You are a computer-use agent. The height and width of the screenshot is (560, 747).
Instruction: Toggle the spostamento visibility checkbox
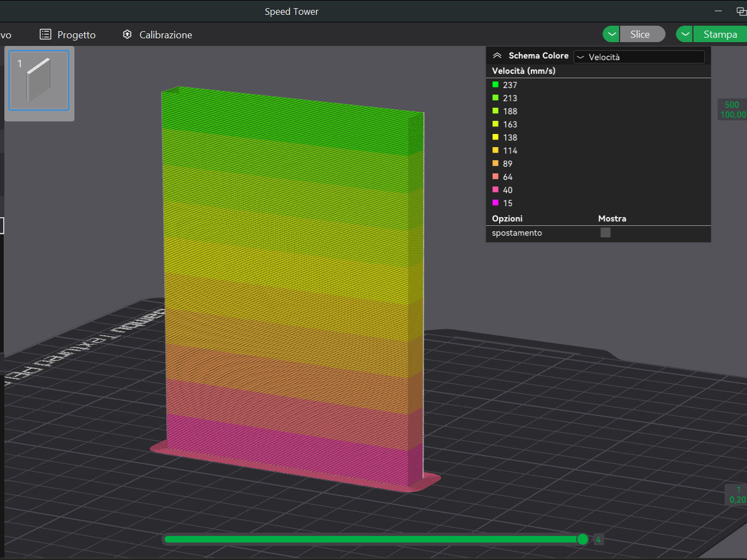[605, 232]
